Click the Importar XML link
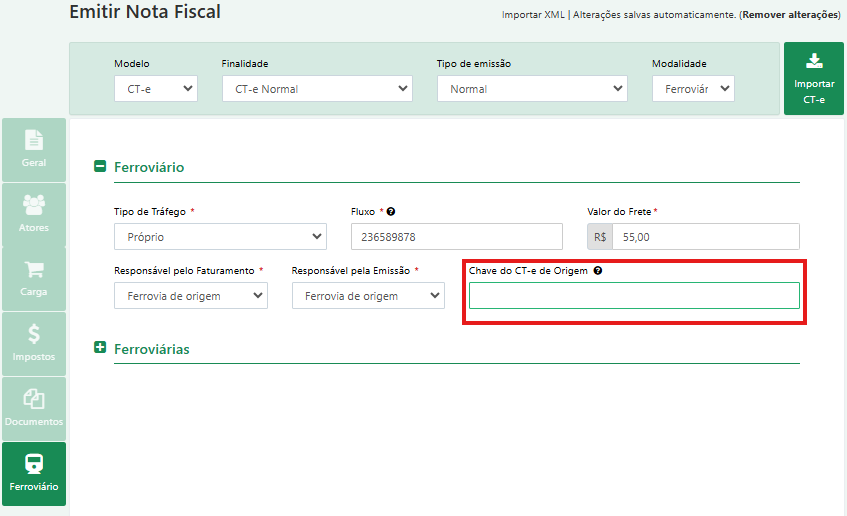847x516 pixels. (533, 15)
